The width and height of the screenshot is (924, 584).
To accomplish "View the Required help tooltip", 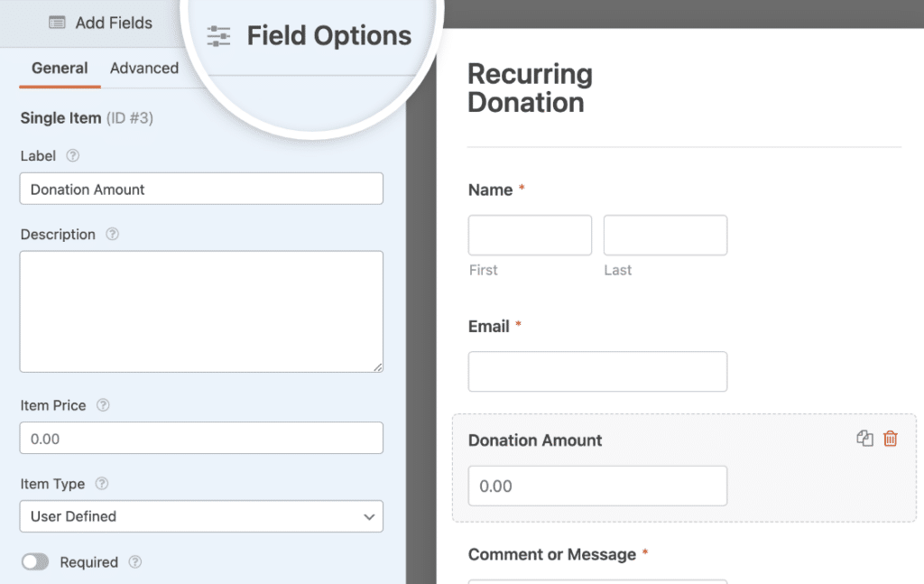I will (134, 561).
